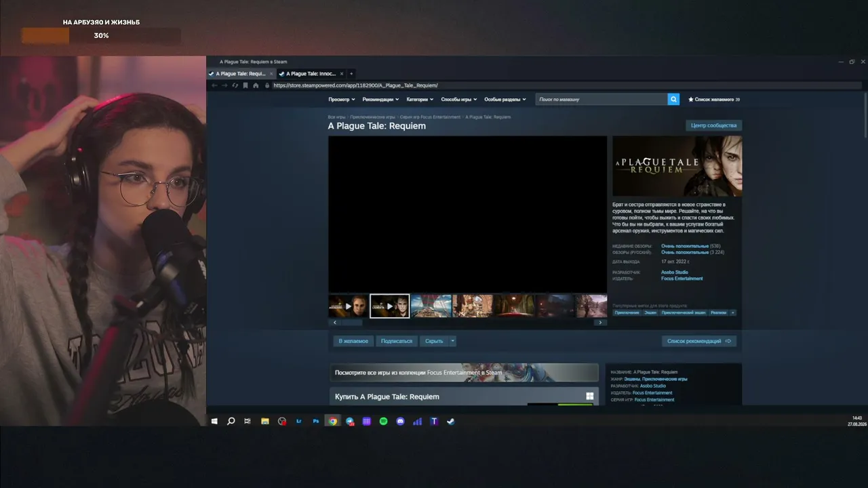Click the Скрыть button
Screen dimensions: 868x488
coord(434,341)
